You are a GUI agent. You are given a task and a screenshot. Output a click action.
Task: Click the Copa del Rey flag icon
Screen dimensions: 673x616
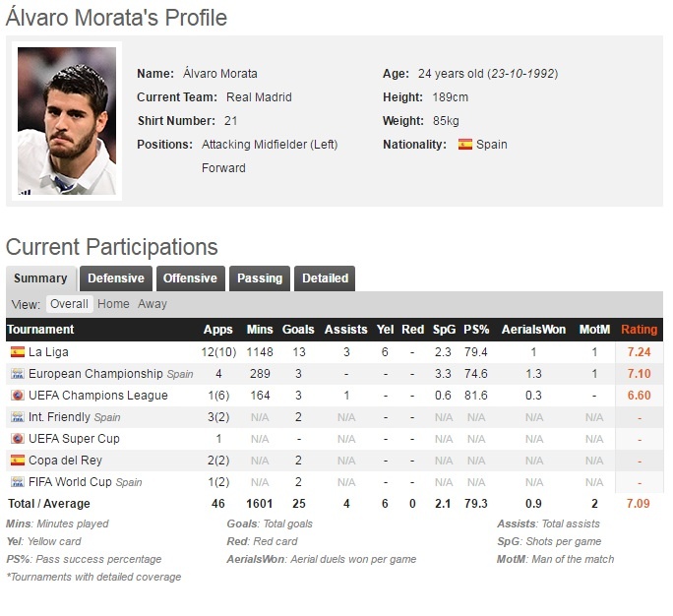tap(17, 461)
